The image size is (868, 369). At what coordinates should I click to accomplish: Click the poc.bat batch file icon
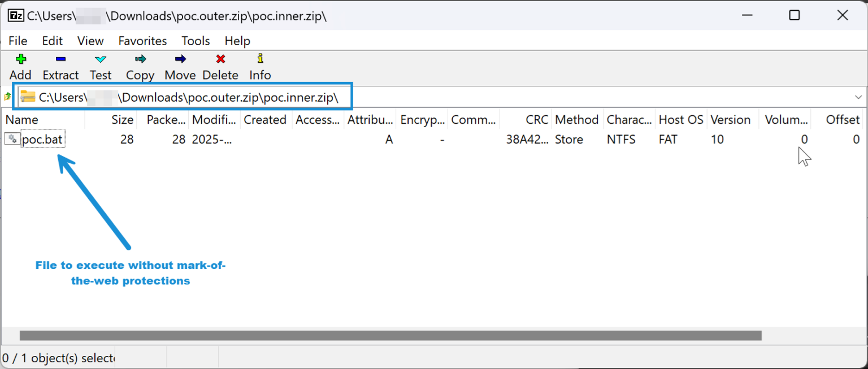click(x=12, y=139)
